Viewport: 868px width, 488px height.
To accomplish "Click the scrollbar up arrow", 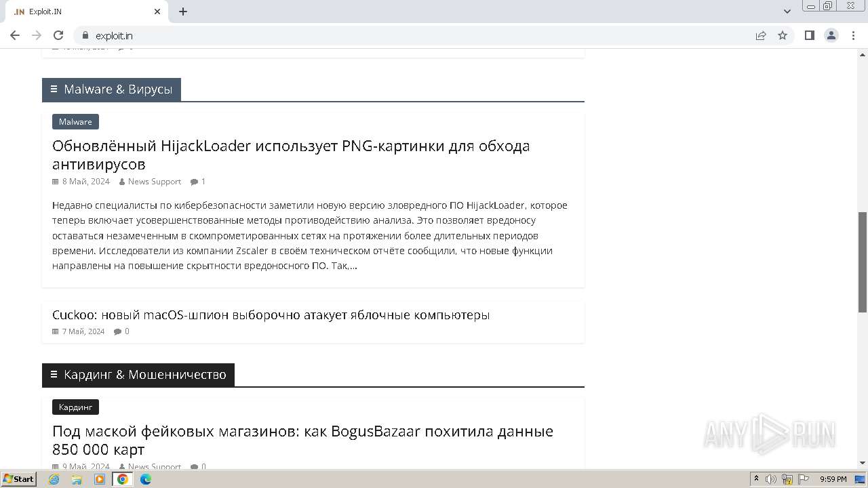I will pyautogui.click(x=863, y=54).
